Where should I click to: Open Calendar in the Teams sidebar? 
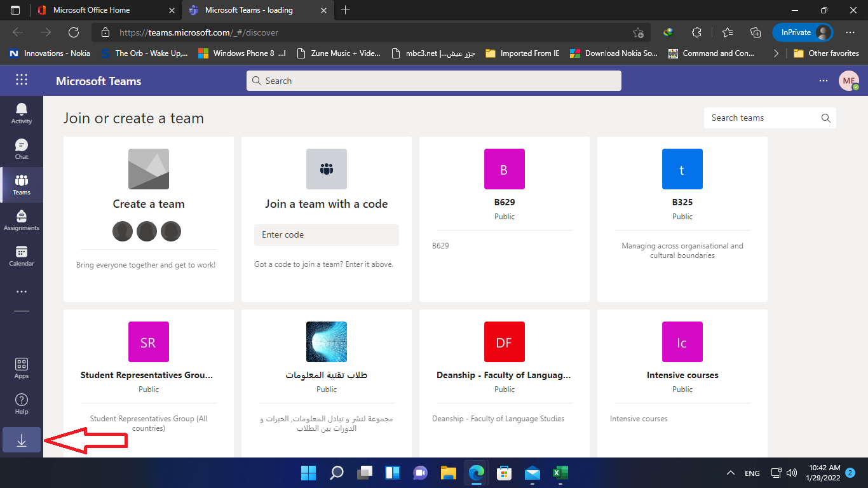pos(22,255)
